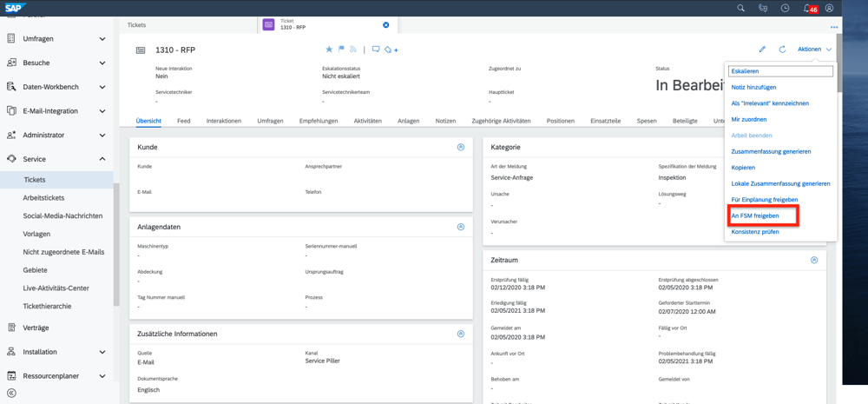The image size is (868, 404).
Task: Collapse the sidebar with the double-arrow icon
Action: (x=11, y=394)
